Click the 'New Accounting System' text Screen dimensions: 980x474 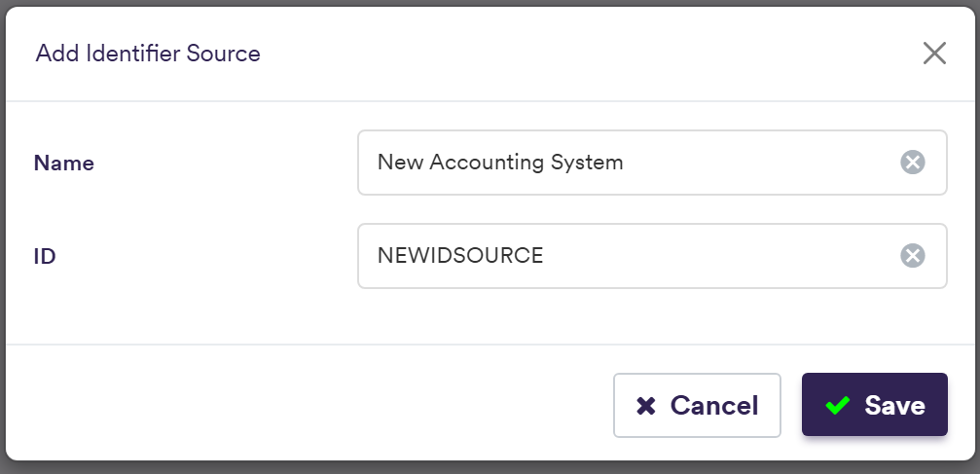499,163
